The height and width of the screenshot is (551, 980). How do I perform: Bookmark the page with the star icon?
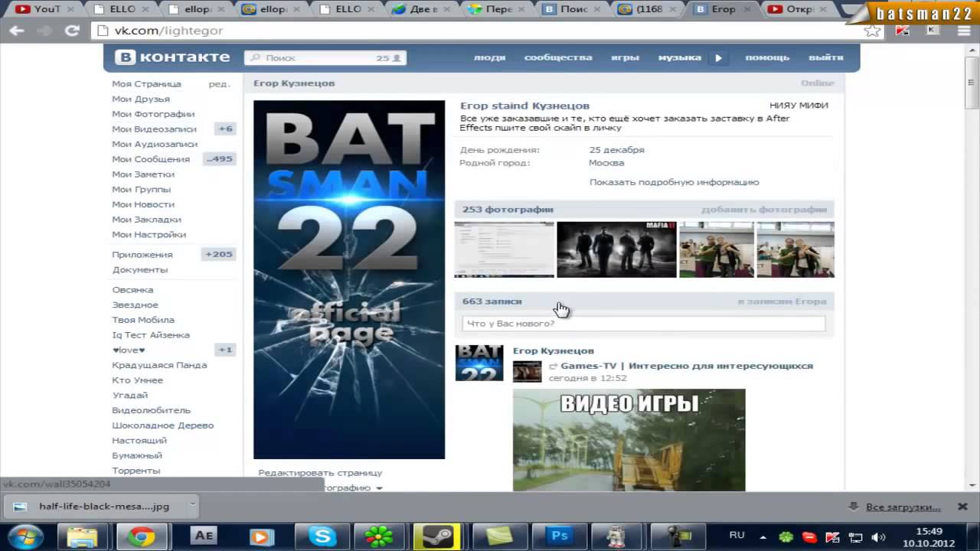tap(872, 31)
